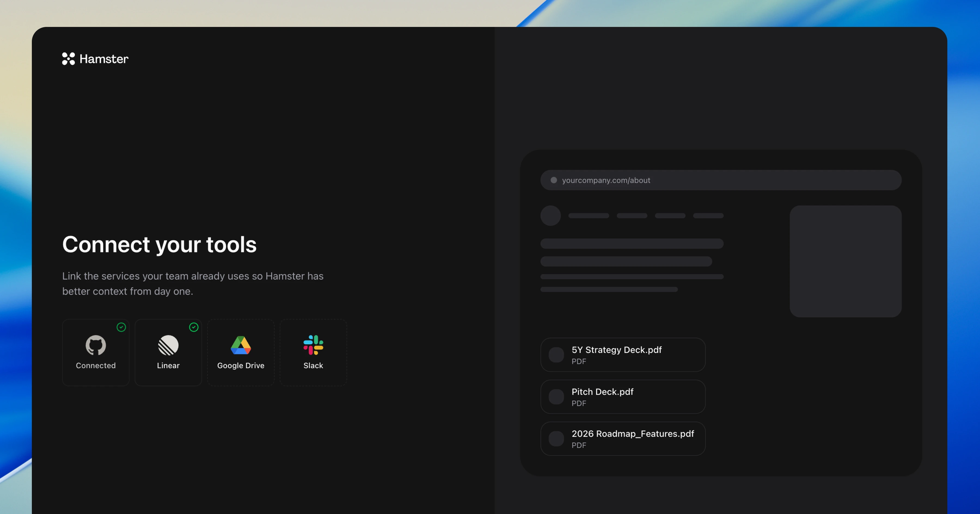Open the 2026 Roadmap_Features.pdf card

coord(623,438)
